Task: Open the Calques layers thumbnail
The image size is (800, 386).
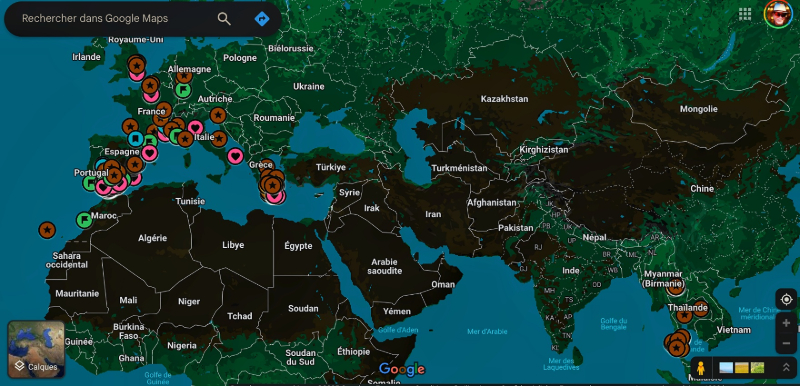Action: [36, 349]
